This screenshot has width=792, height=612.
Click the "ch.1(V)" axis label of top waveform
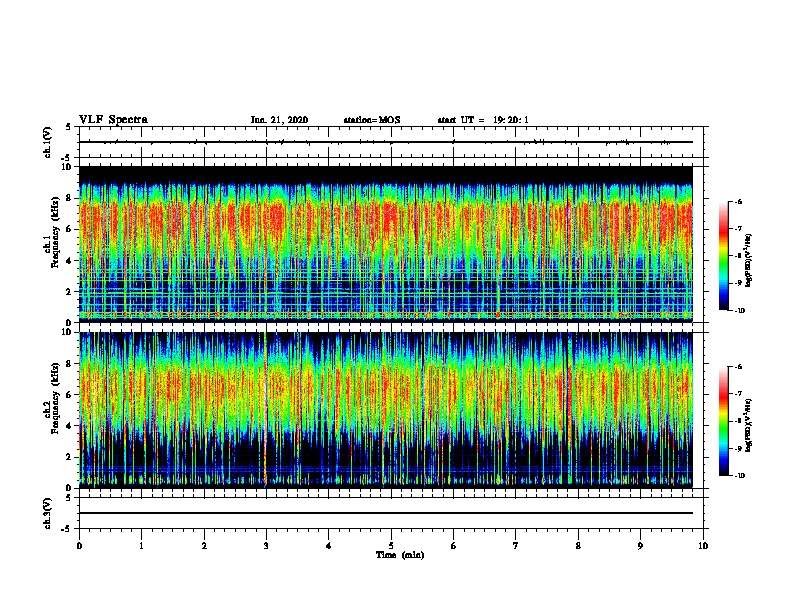point(47,142)
